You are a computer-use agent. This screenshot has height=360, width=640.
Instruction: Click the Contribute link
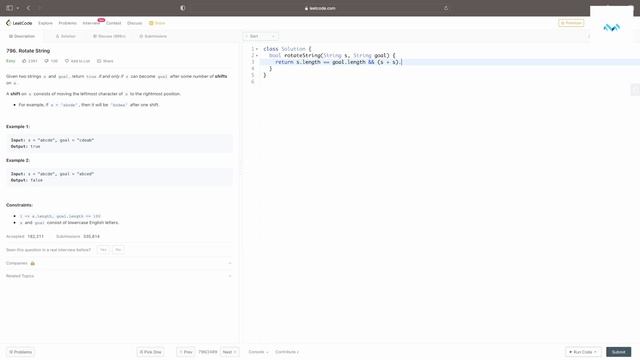287,352
